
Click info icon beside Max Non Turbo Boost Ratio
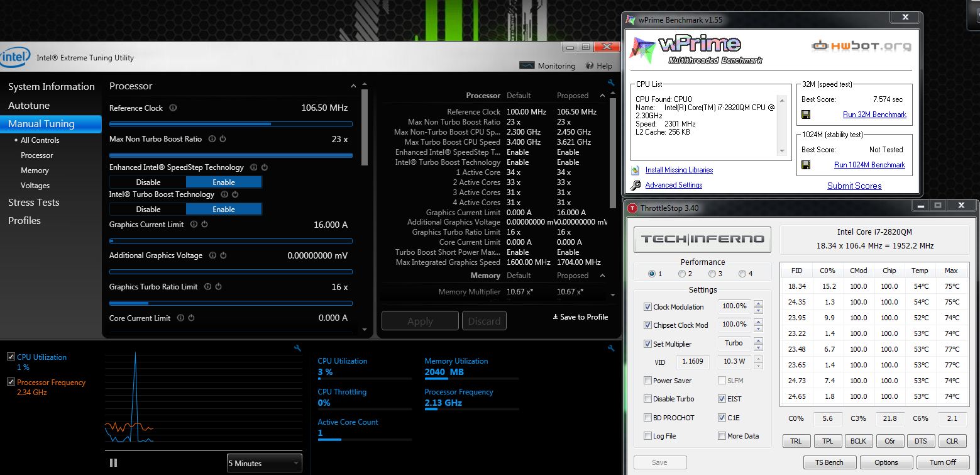[212, 138]
